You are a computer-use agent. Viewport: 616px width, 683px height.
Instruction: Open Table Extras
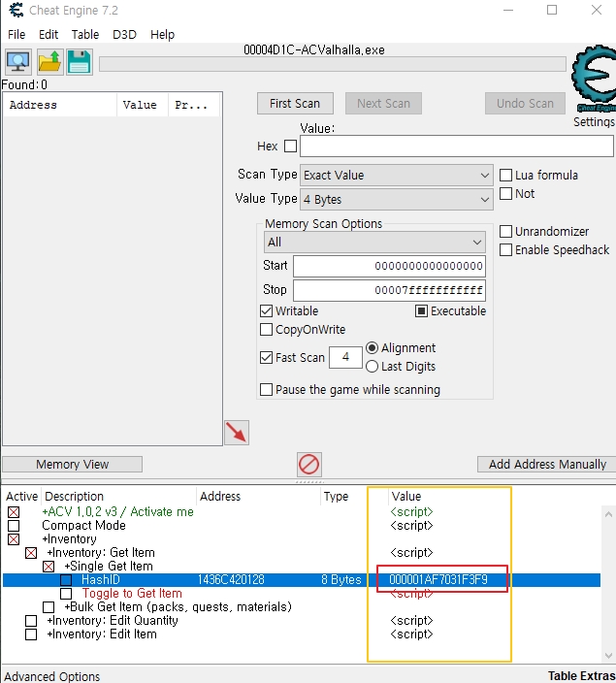(x=581, y=676)
